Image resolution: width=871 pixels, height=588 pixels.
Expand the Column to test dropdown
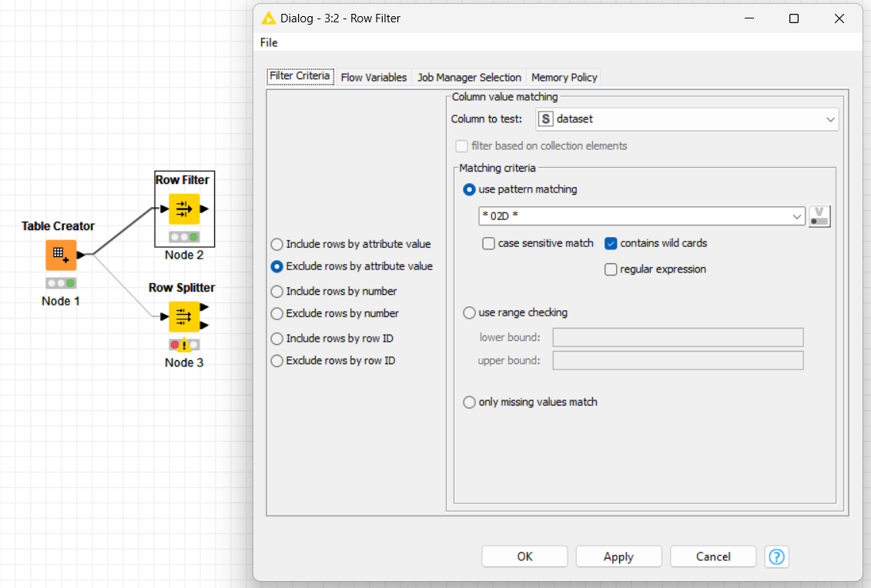click(x=830, y=119)
